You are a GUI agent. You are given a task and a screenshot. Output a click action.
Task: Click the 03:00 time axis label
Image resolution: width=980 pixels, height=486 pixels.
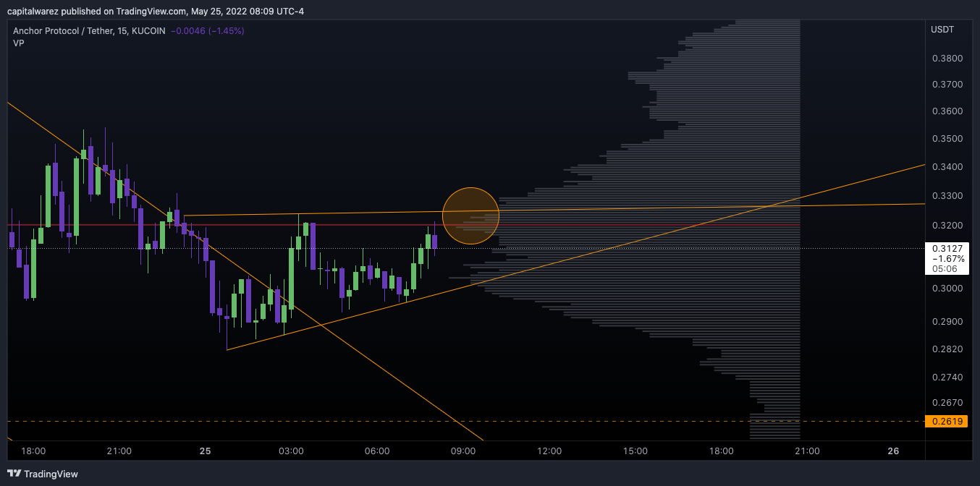pyautogui.click(x=292, y=451)
